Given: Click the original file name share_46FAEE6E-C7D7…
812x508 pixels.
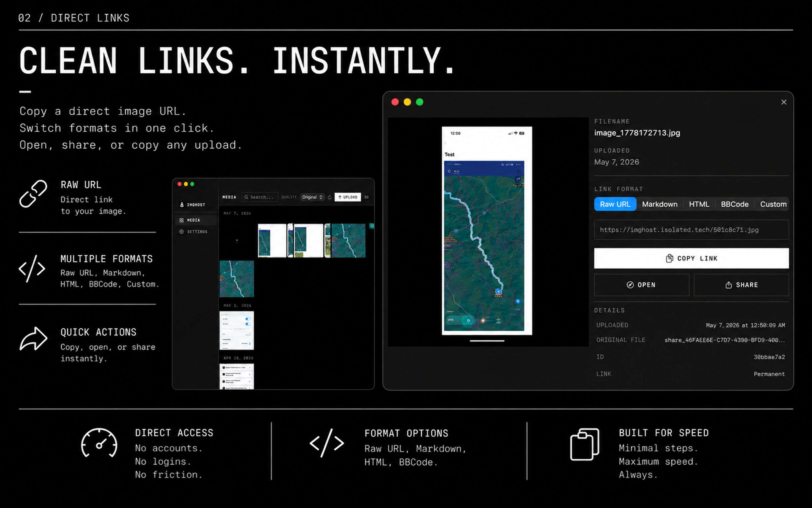Looking at the screenshot, I should 725,340.
